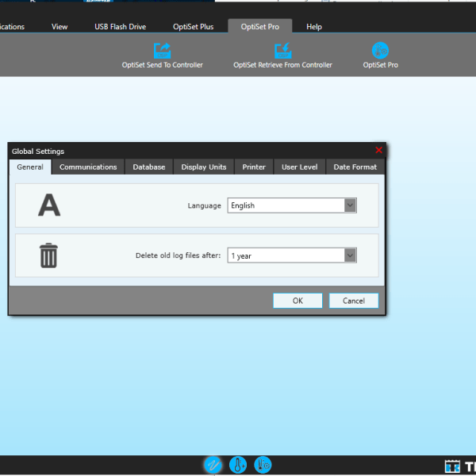This screenshot has height=476, width=476.
Task: Open the Date Format tab
Action: click(355, 167)
